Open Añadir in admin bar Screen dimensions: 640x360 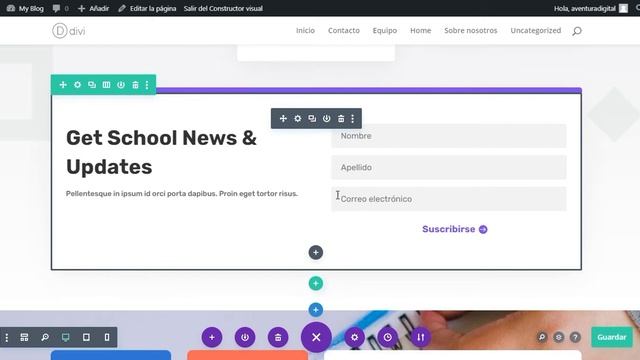tap(93, 8)
